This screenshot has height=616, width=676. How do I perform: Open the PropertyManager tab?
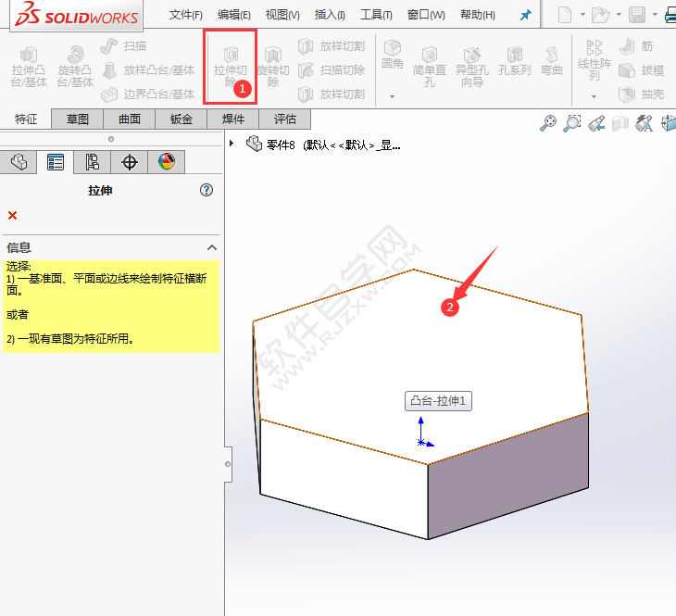click(56, 162)
